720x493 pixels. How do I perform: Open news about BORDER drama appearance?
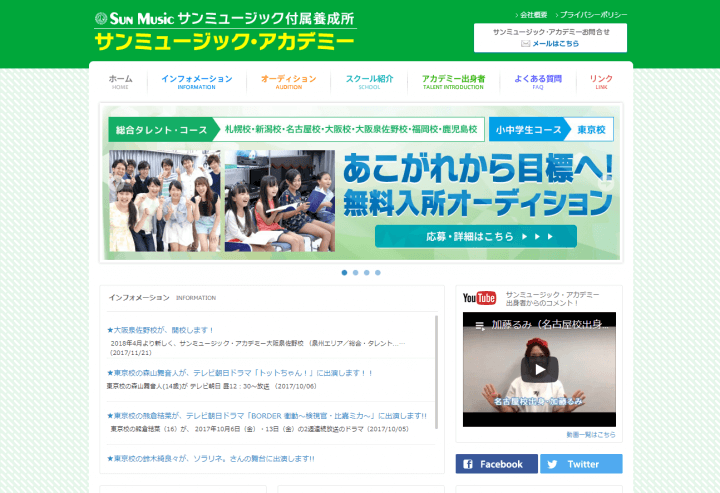pos(267,416)
